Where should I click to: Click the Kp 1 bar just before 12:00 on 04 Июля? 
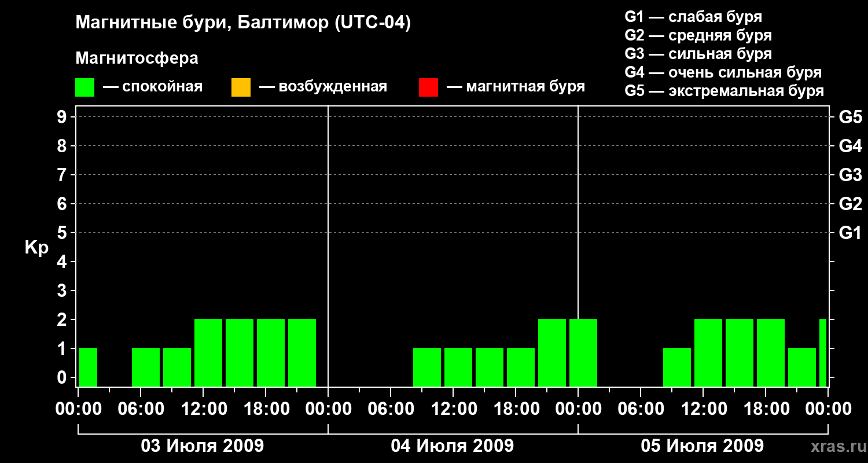point(427,367)
